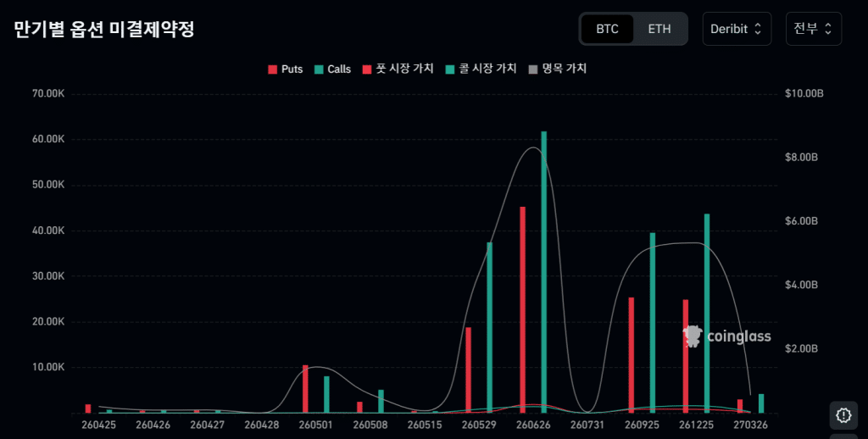Switch to the BTC tab
868x439 pixels.
(x=607, y=29)
